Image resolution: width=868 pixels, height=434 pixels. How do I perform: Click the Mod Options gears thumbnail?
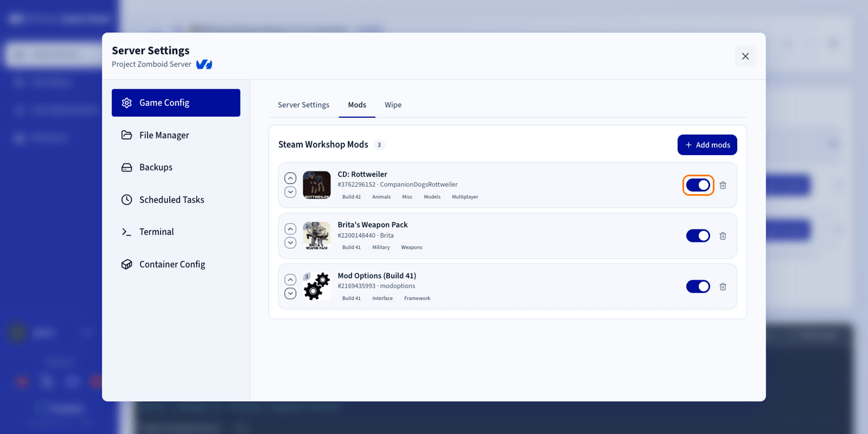[x=317, y=286]
